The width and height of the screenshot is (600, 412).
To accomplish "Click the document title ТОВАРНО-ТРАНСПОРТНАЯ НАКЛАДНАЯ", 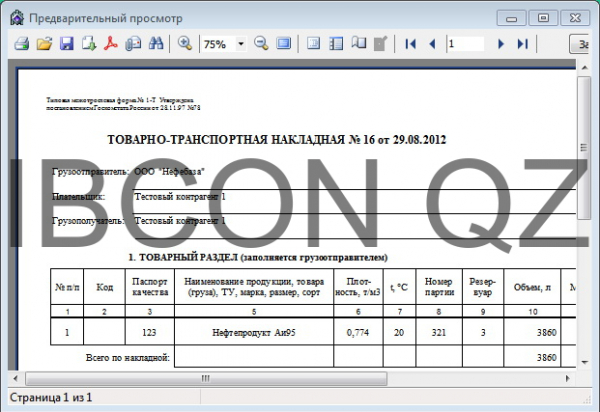I will pyautogui.click(x=226, y=140).
